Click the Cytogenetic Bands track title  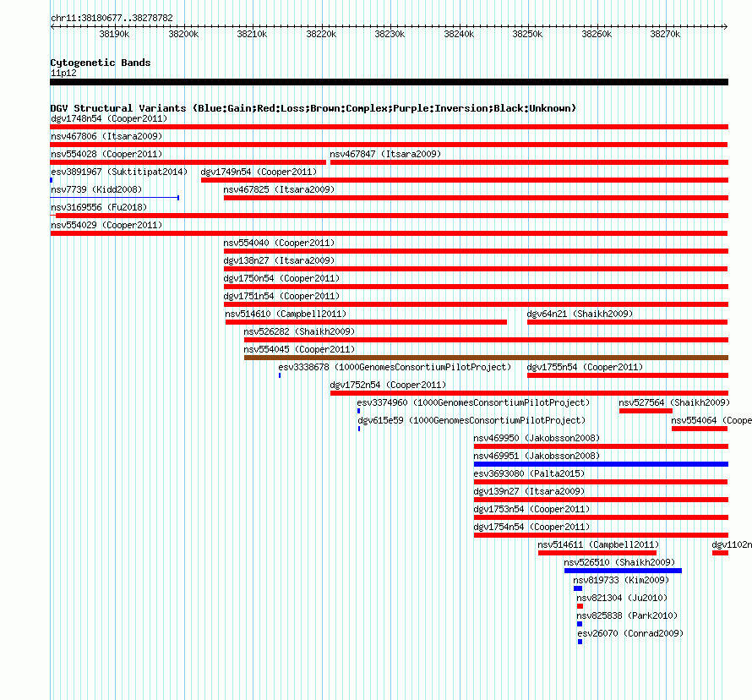coord(101,63)
